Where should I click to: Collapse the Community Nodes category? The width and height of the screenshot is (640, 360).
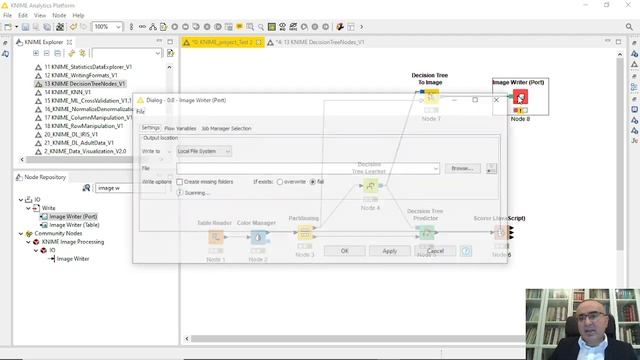pos(21,233)
